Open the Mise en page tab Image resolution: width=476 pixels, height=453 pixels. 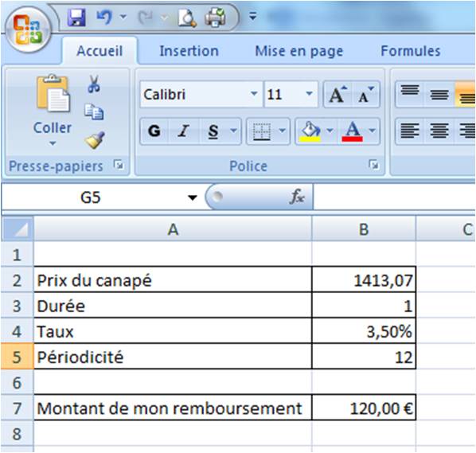299,51
